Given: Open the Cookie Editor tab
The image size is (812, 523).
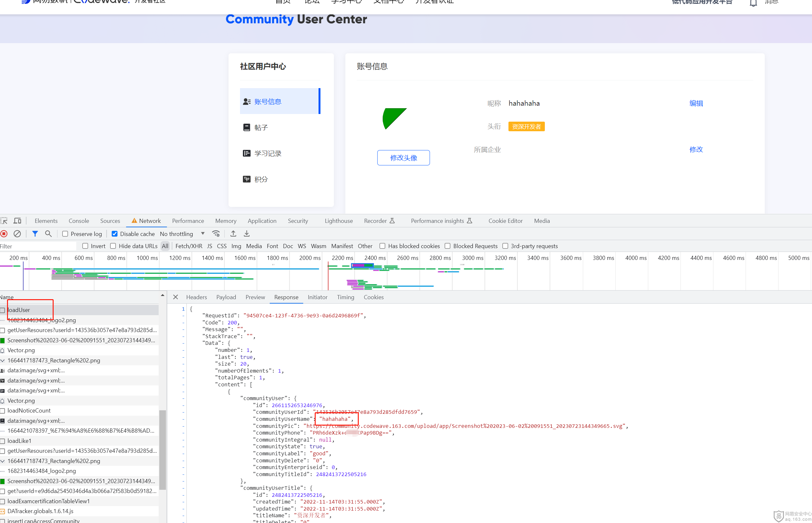Looking at the screenshot, I should coord(506,221).
